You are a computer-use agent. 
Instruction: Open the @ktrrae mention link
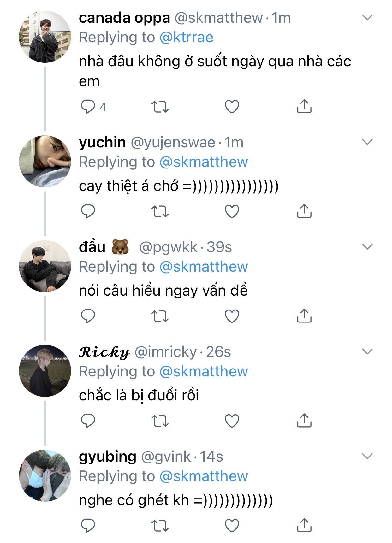(186, 38)
